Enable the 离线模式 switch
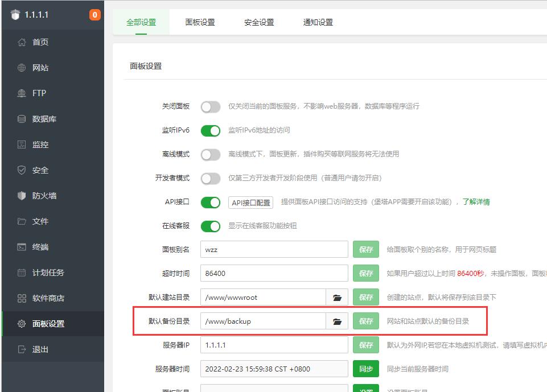The image size is (547, 392). click(211, 155)
